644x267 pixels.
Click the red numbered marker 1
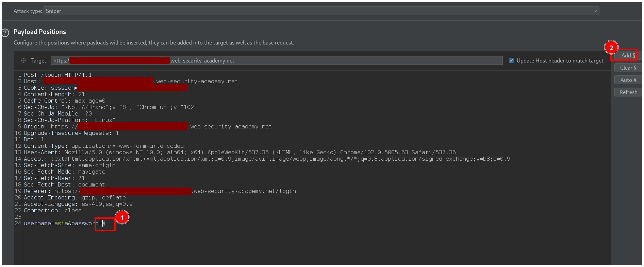(x=122, y=217)
